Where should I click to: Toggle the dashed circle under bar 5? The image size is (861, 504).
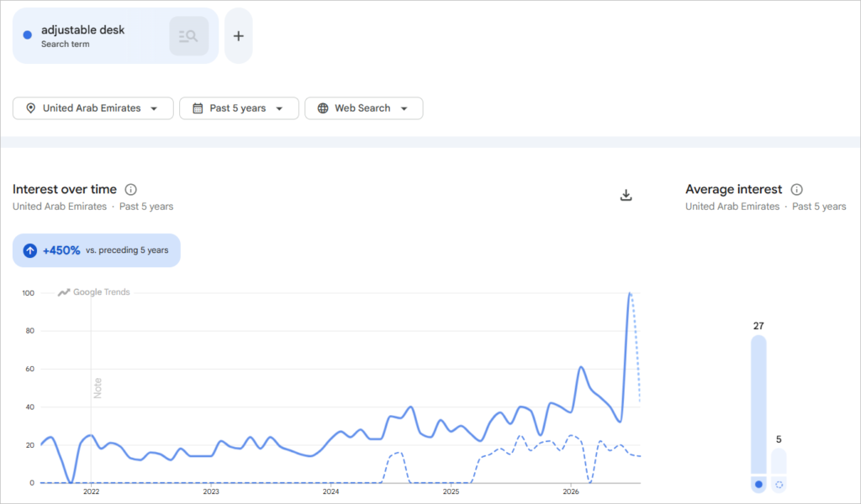click(779, 484)
